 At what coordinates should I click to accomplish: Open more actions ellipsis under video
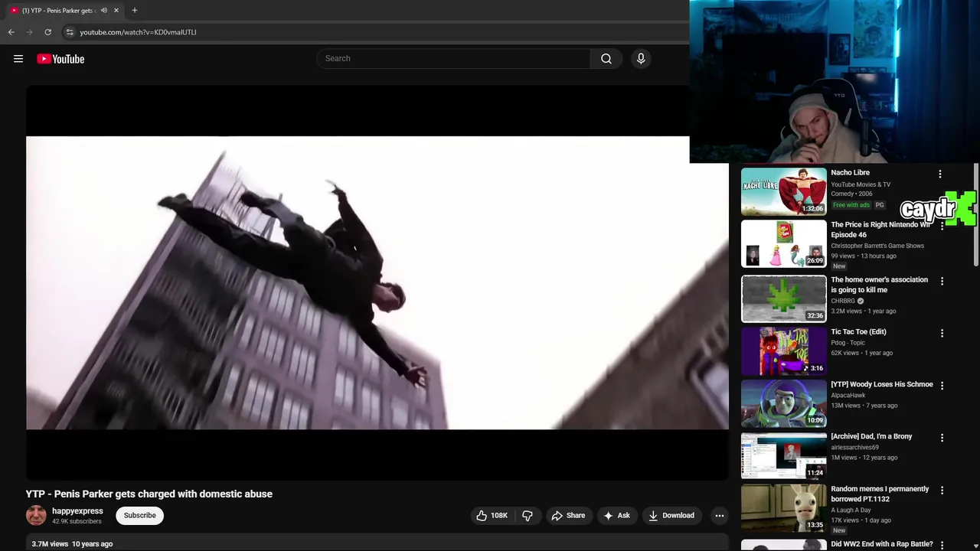(720, 516)
